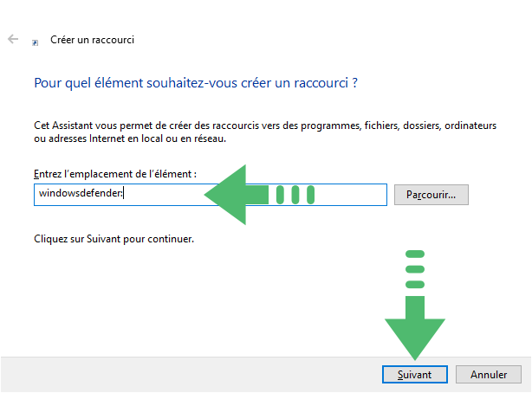Place cursor in the windowsdefender: text
532x393 pixels.
click(x=81, y=193)
